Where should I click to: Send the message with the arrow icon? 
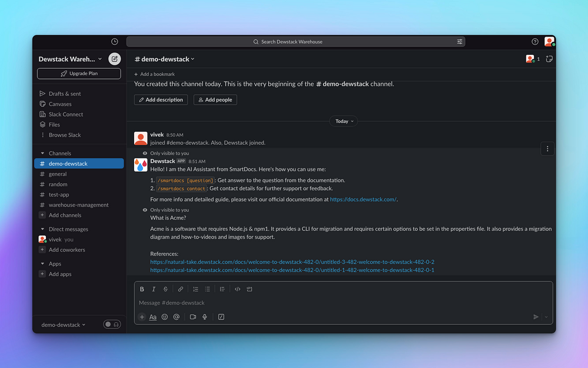[x=536, y=317]
